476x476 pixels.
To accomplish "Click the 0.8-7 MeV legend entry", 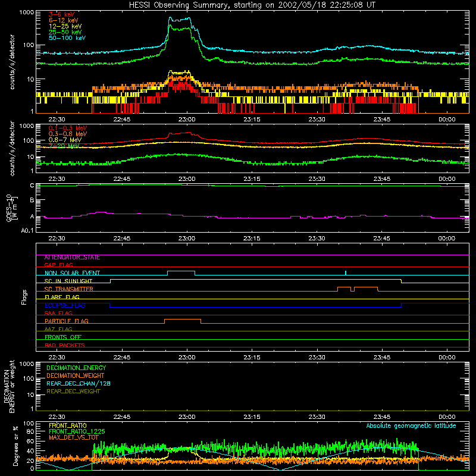I will 65,140.
